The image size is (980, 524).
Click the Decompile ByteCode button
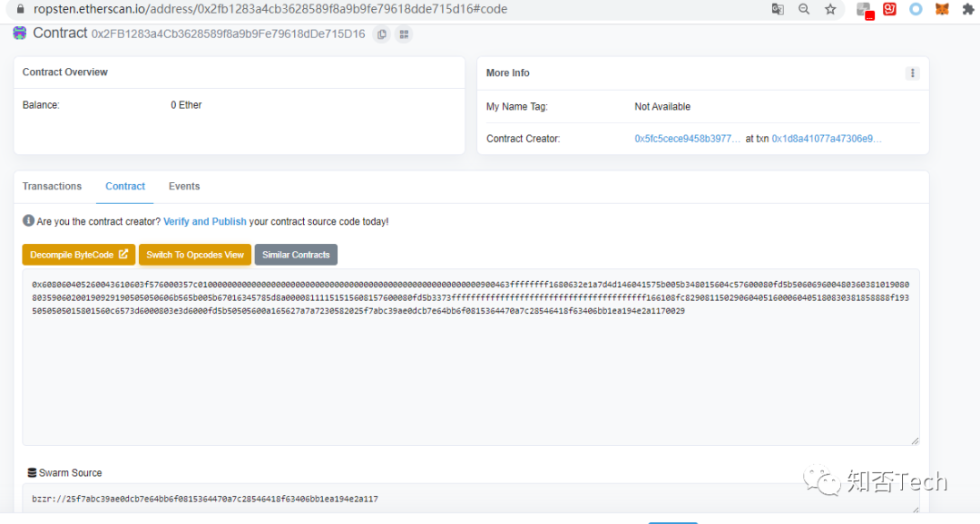point(79,255)
